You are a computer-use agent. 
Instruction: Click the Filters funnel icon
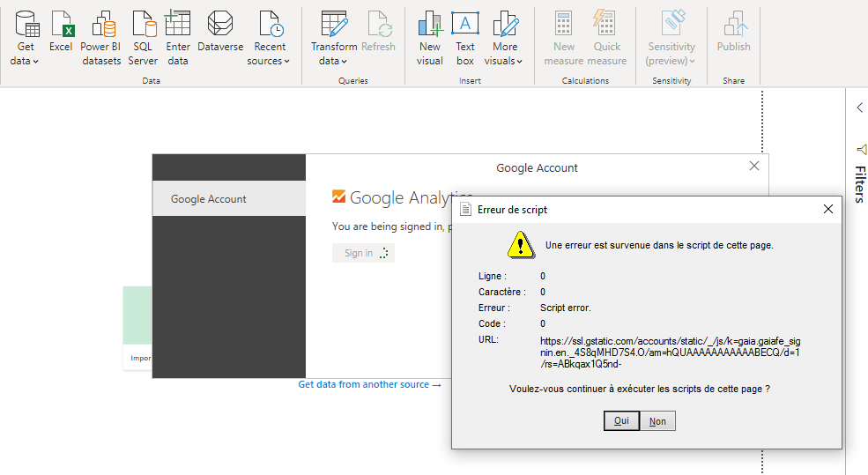point(861,150)
